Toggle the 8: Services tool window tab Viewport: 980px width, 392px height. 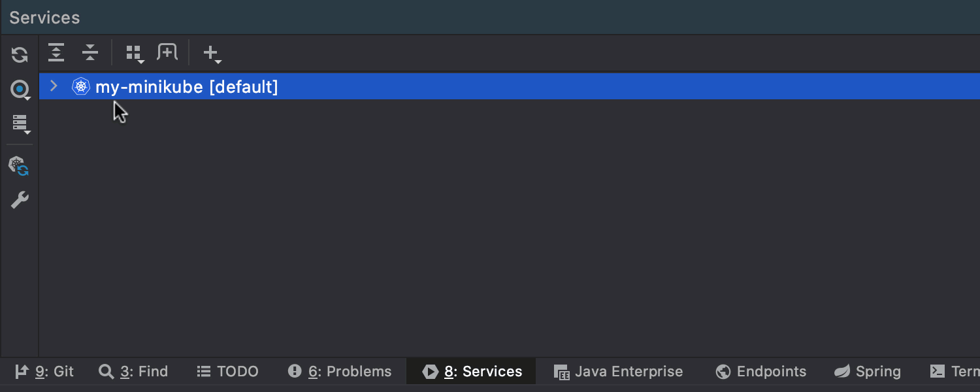[x=472, y=372]
